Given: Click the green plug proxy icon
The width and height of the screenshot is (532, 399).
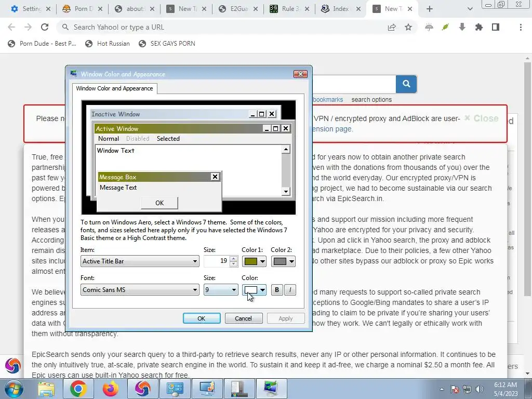Looking at the screenshot, I should pyautogui.click(x=445, y=27).
